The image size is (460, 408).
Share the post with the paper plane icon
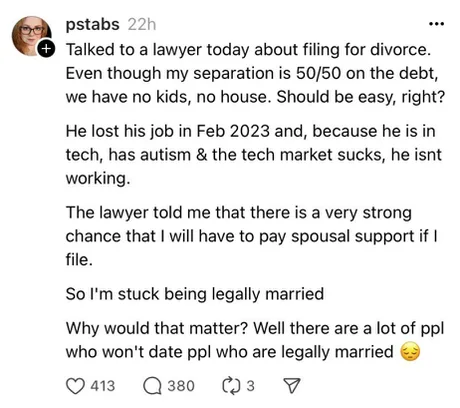tap(292, 386)
